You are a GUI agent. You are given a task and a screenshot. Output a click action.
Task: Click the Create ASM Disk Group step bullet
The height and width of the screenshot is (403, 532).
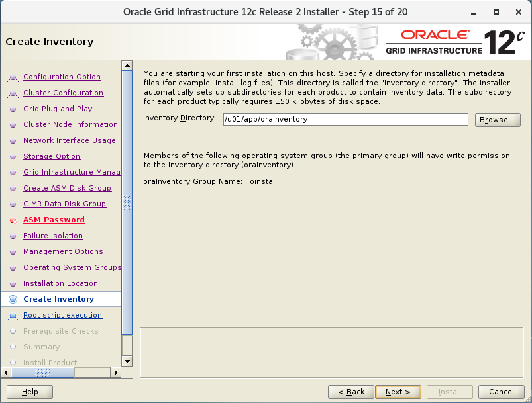coord(13,189)
